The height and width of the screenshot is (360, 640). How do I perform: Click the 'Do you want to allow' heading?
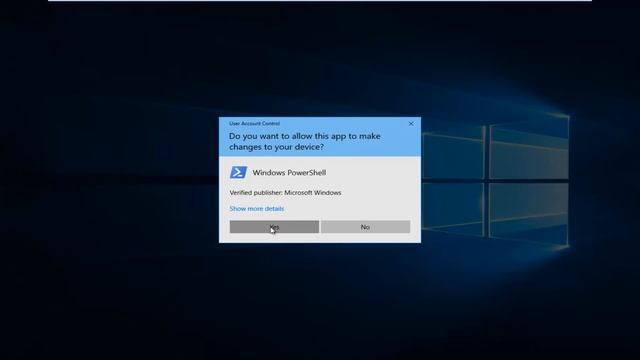coord(304,141)
